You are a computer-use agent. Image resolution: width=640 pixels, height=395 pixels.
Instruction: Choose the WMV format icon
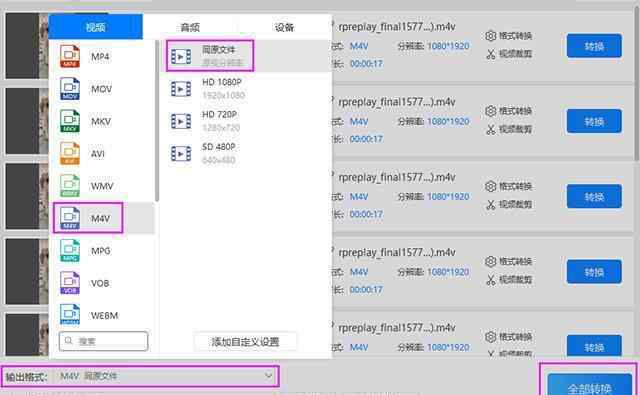pyautogui.click(x=70, y=186)
